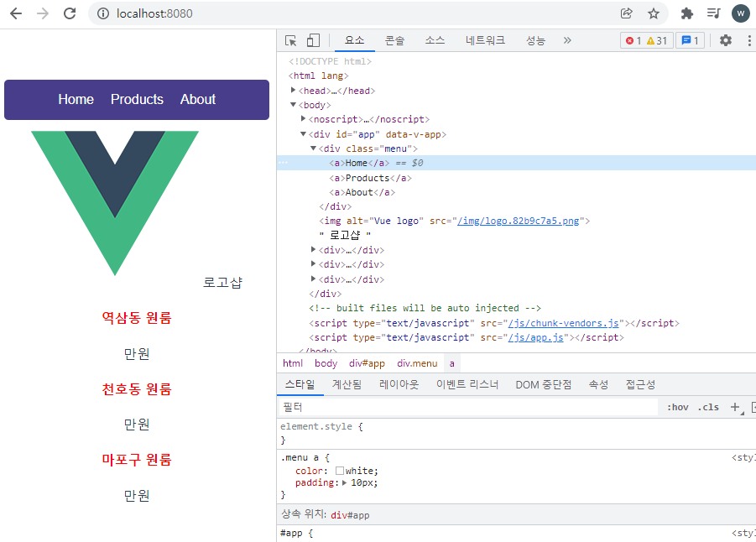Click the browser back arrow
This screenshot has width=756, height=542.
(16, 13)
